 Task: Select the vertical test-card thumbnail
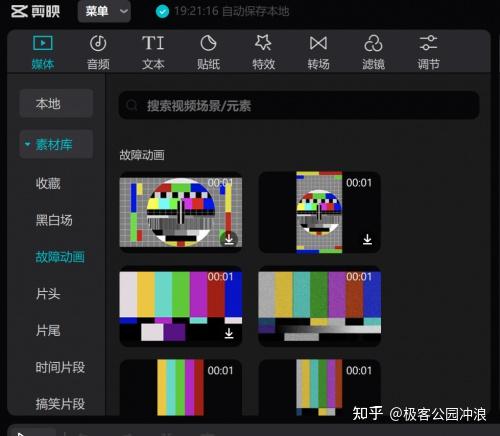click(320, 212)
